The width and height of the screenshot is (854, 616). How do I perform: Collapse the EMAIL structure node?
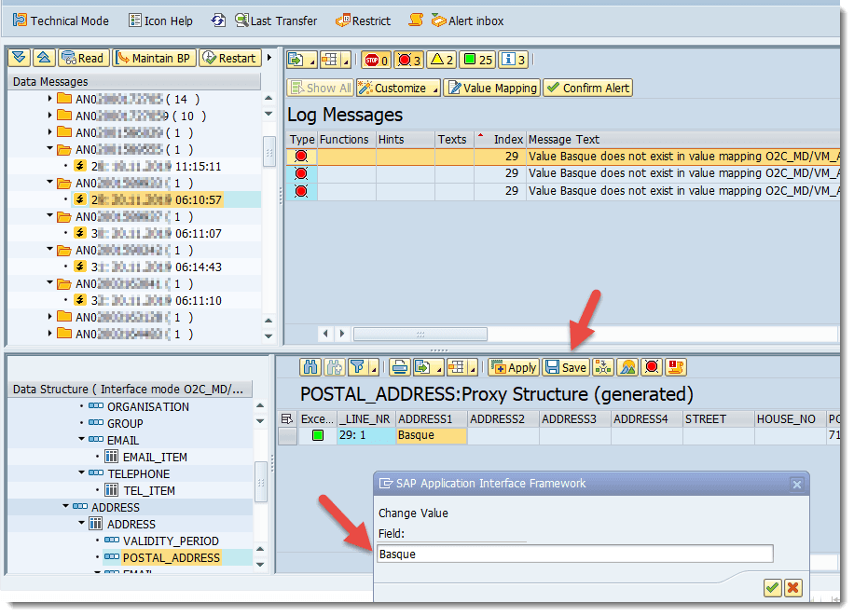tap(82, 439)
